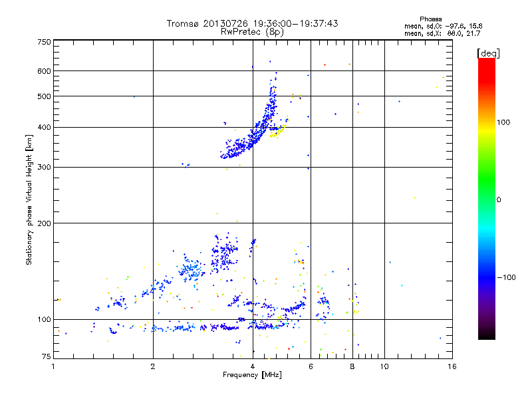This screenshot has width=532, height=399.
Task: Click the x-axis tick label '8'
Action: point(352,366)
